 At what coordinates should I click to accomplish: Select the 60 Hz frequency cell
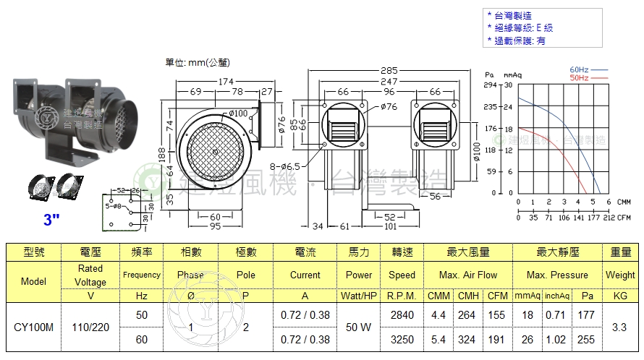pyautogui.click(x=142, y=340)
